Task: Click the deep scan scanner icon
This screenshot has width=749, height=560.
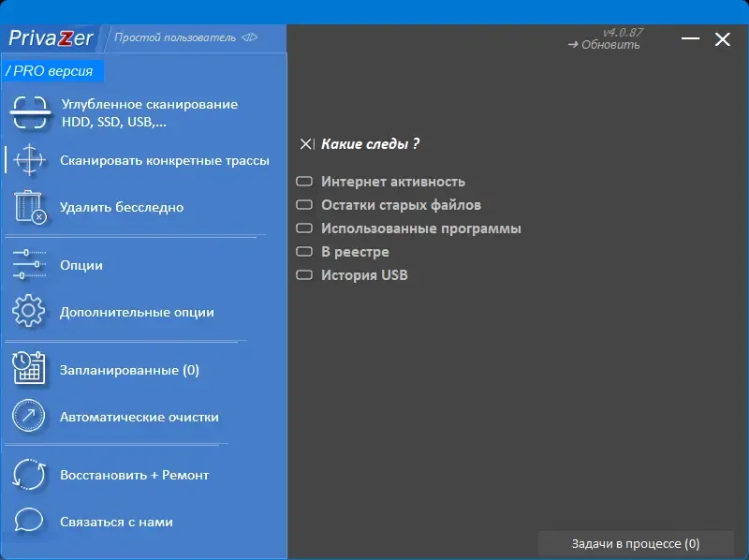Action: 29,113
